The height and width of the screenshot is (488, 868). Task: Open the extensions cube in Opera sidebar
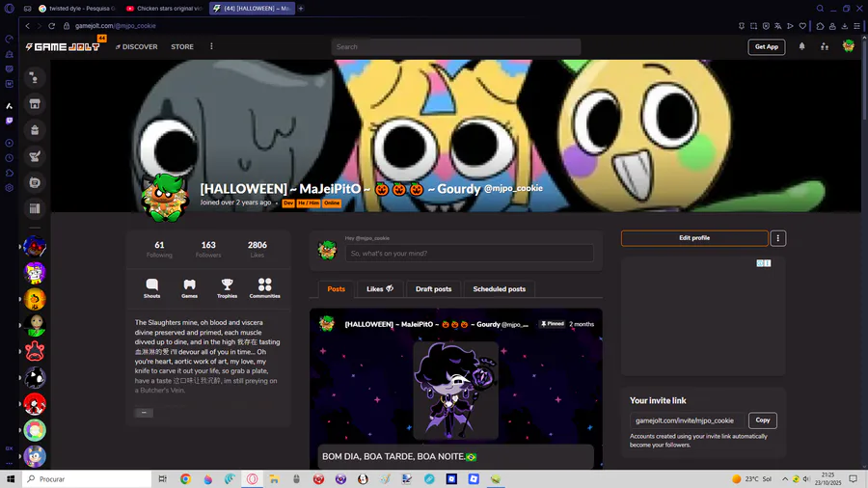tap(9, 174)
